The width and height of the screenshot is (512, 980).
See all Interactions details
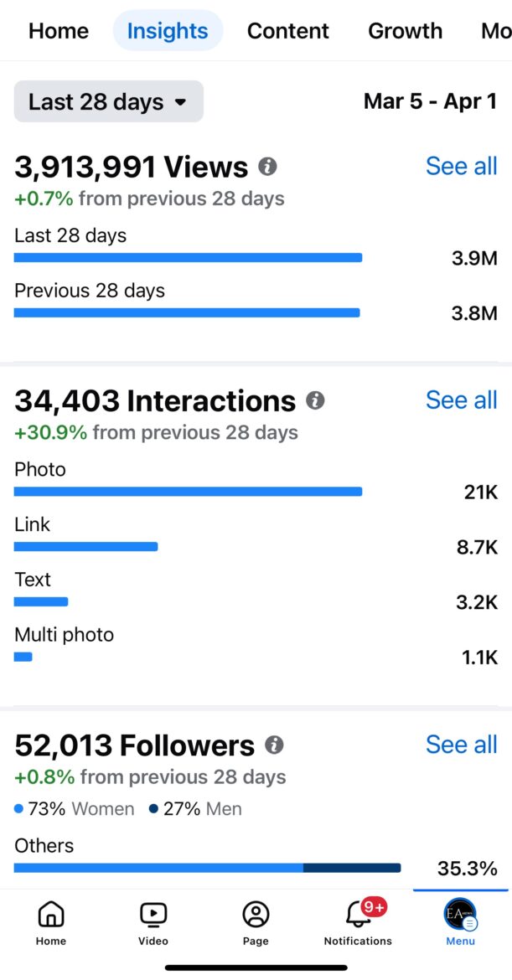coord(461,400)
